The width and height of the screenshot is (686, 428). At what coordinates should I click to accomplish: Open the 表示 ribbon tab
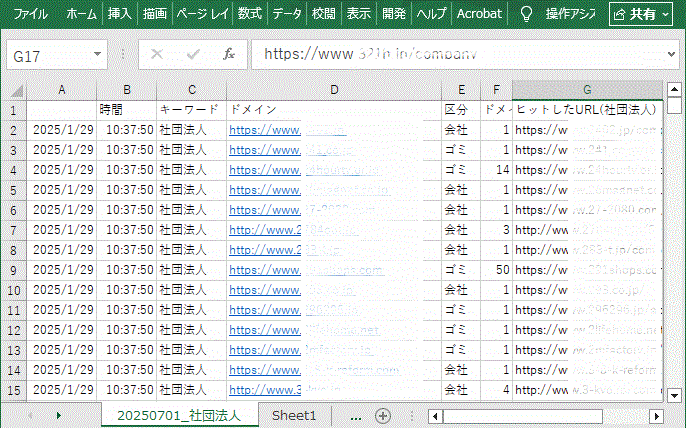[x=358, y=14]
